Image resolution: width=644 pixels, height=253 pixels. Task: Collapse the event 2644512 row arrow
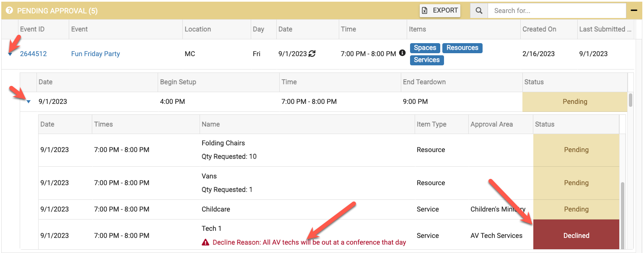[x=10, y=54]
